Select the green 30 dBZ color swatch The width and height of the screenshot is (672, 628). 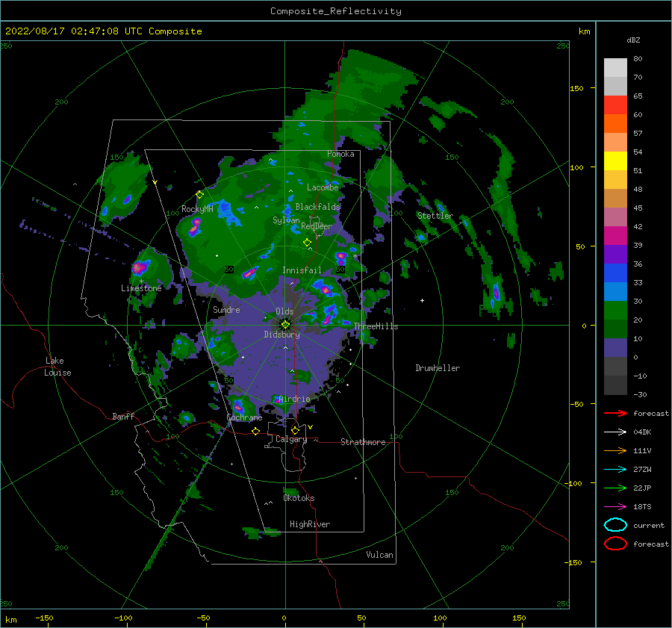[615, 310]
